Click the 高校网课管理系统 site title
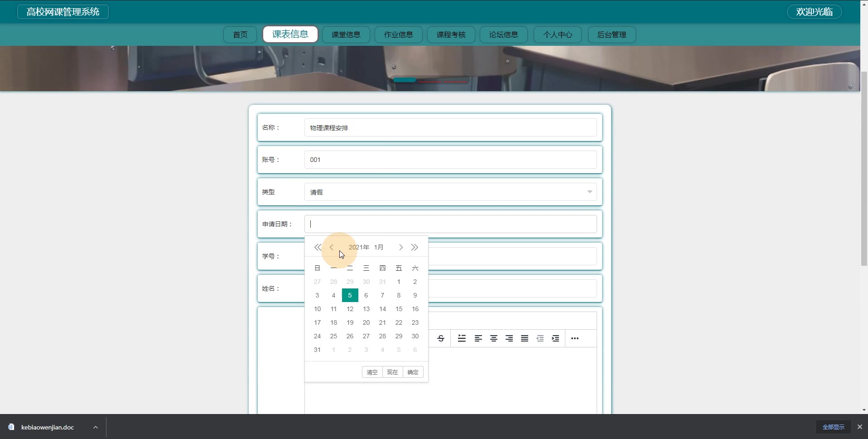868x439 pixels. (x=63, y=12)
